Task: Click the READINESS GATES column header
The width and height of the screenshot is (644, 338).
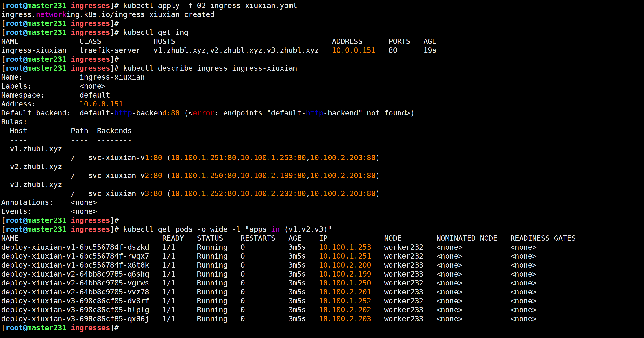Action: pyautogui.click(x=543, y=238)
